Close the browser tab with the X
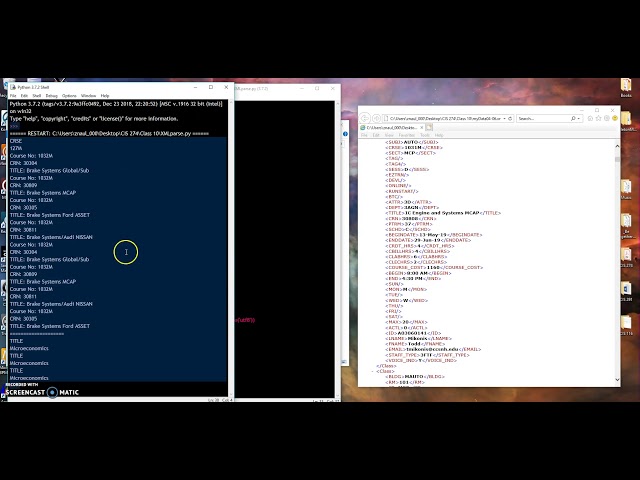The height and width of the screenshot is (480, 640). [422, 128]
